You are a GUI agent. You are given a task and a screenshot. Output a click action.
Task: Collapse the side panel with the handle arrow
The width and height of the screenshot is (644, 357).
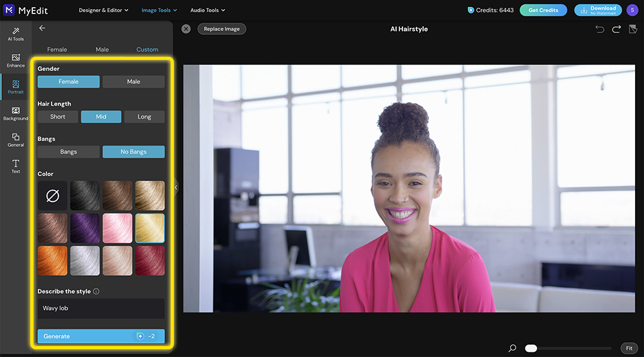176,188
